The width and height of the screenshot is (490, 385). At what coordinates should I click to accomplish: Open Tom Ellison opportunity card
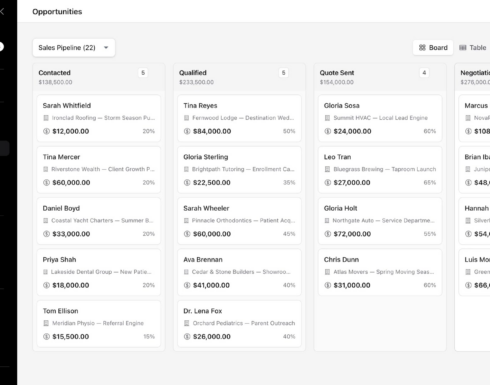click(99, 324)
